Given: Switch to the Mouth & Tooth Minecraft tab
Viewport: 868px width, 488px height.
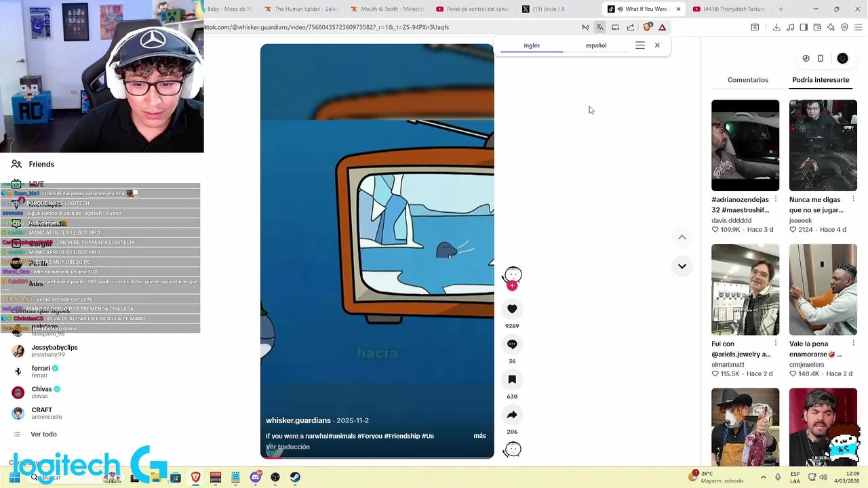Looking at the screenshot, I should pyautogui.click(x=387, y=9).
